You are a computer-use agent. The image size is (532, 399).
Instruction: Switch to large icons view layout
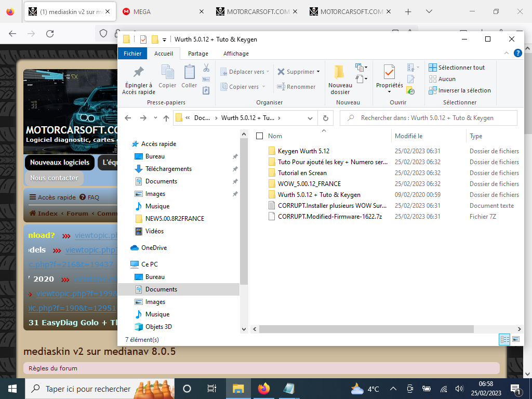(516, 339)
